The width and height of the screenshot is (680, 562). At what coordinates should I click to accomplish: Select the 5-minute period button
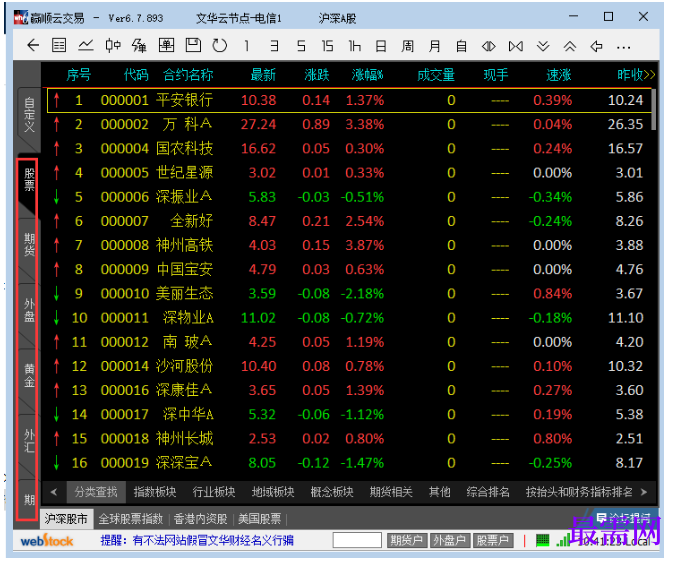301,46
